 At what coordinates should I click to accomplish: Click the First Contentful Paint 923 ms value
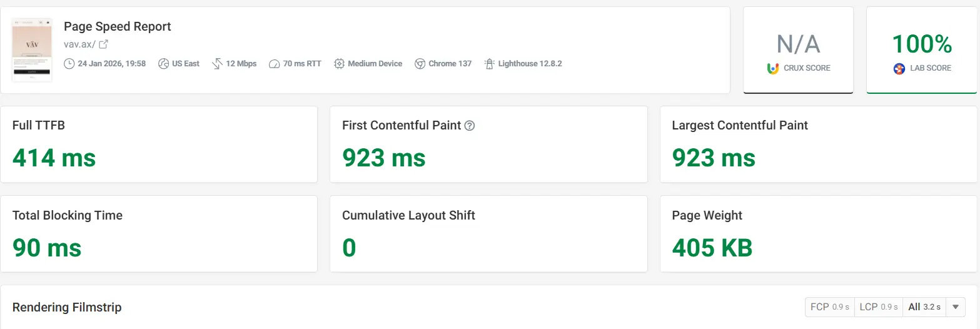(384, 158)
